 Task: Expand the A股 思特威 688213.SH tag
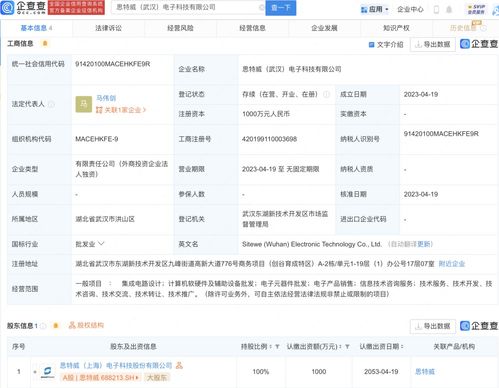pos(101,378)
